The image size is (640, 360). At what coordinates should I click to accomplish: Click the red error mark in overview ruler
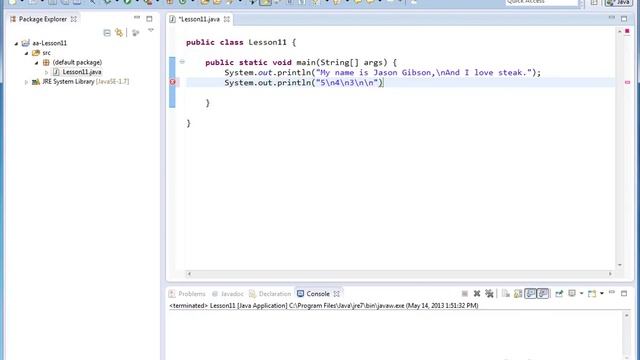pos(627,82)
